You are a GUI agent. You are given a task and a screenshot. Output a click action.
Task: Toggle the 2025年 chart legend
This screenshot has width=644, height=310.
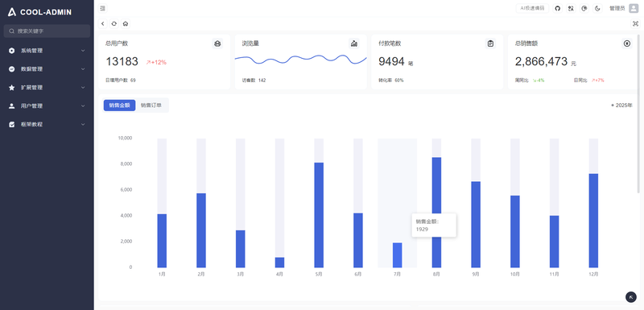pos(621,105)
